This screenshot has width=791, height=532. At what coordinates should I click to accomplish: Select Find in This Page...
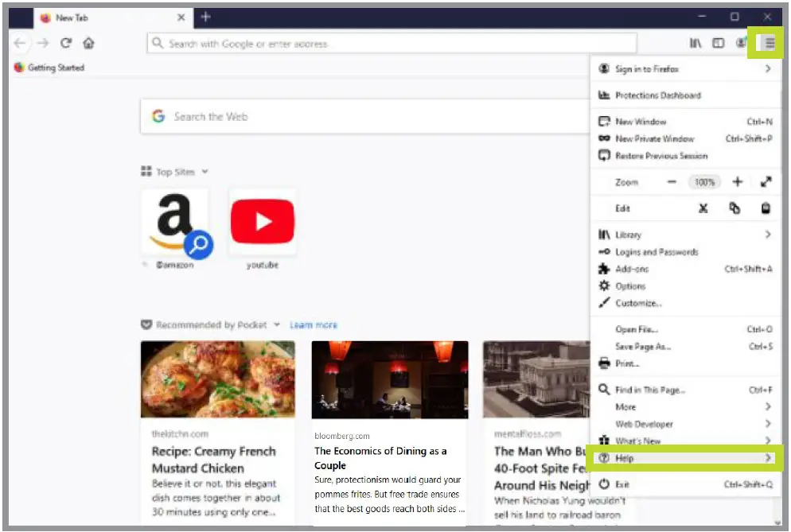tap(685, 390)
